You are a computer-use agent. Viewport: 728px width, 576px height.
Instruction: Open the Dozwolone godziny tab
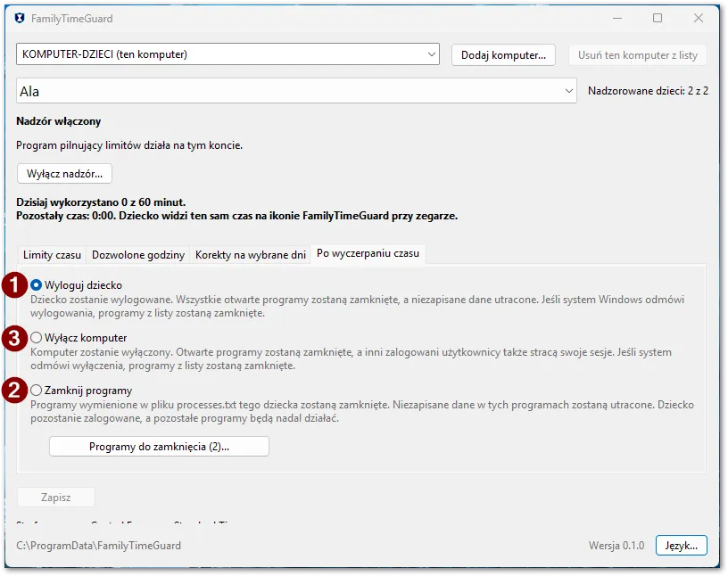click(138, 255)
